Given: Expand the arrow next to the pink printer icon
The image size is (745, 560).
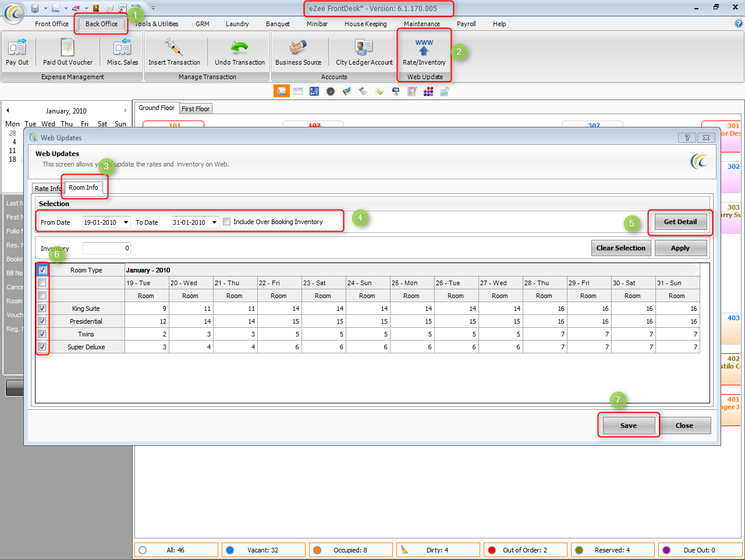Looking at the screenshot, I should point(86,8).
